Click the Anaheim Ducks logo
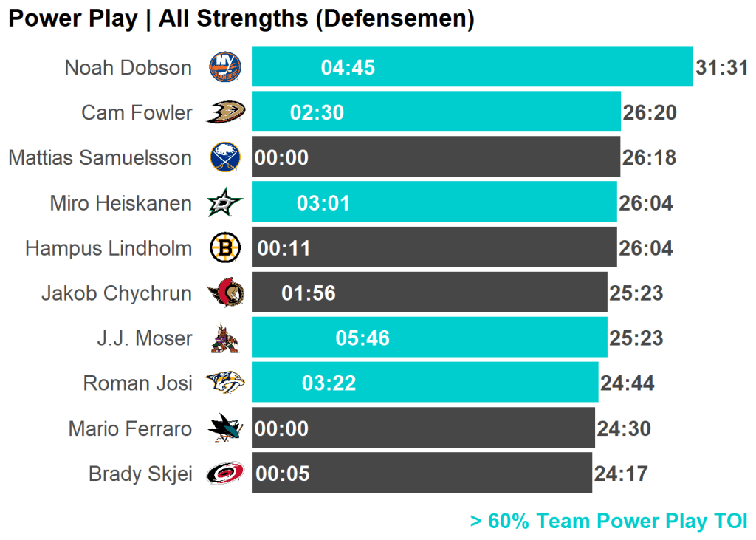Screen dimensions: 756x540 click(x=225, y=112)
